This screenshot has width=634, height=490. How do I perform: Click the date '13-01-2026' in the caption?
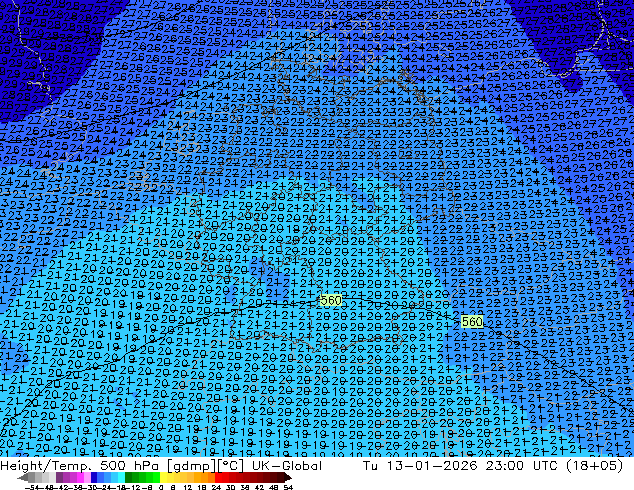coord(432,466)
